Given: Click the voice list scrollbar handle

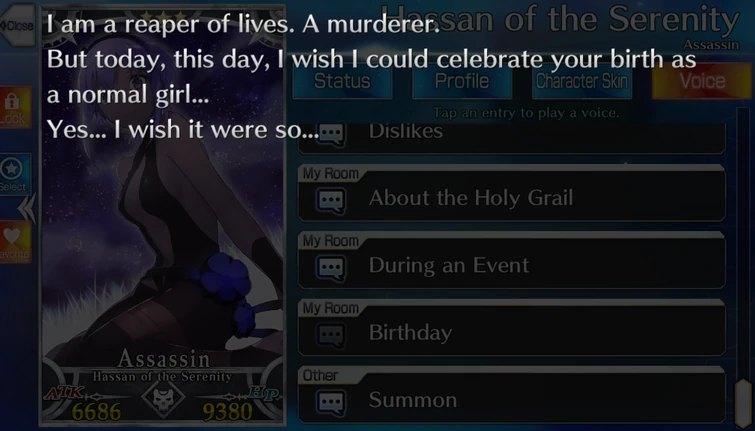Looking at the screenshot, I should point(743,404).
